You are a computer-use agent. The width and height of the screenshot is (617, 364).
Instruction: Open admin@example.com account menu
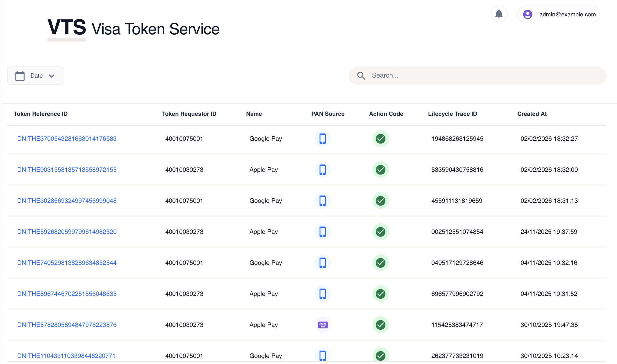pyautogui.click(x=567, y=14)
